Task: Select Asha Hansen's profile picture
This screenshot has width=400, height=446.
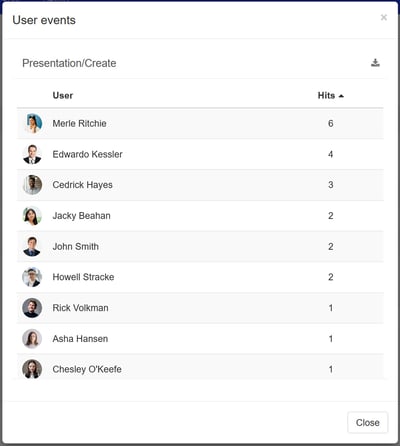Action: [x=32, y=339]
